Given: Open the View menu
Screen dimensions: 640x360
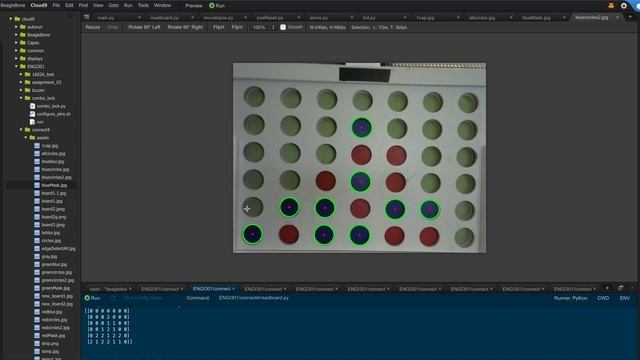Looking at the screenshot, I should tap(98, 5).
